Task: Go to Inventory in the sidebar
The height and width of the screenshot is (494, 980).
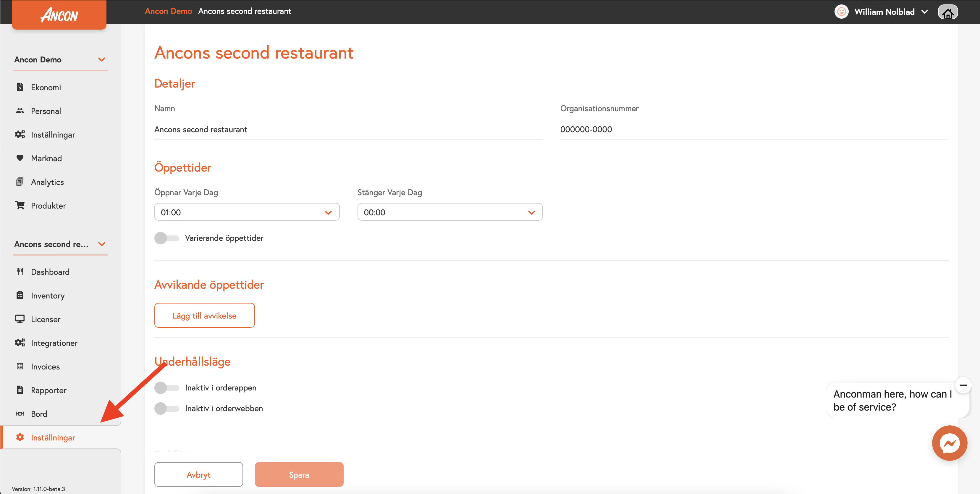Action: 48,296
